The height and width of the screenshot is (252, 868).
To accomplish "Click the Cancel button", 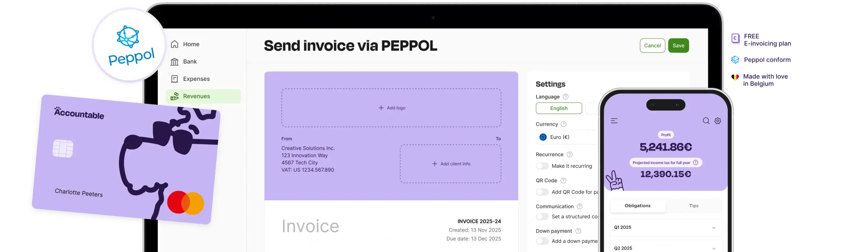I will [652, 46].
